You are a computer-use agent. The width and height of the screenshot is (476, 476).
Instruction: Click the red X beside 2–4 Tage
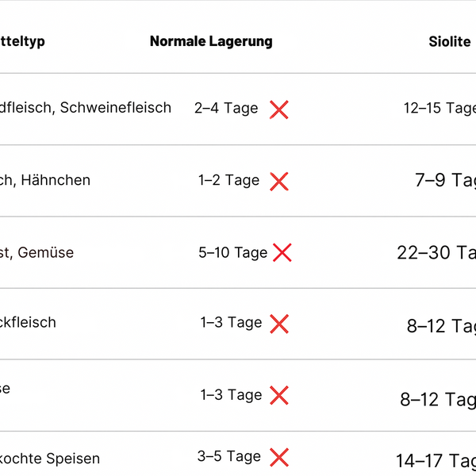pos(279,109)
